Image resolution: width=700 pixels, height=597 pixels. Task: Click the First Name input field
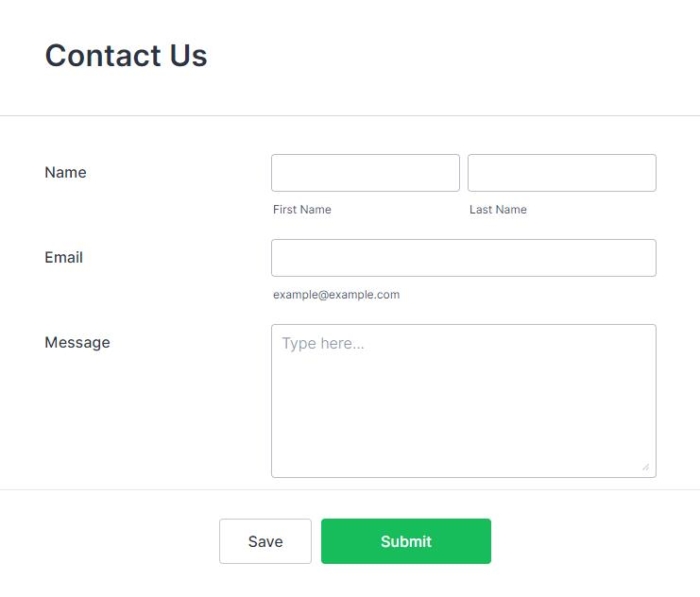coord(365,173)
